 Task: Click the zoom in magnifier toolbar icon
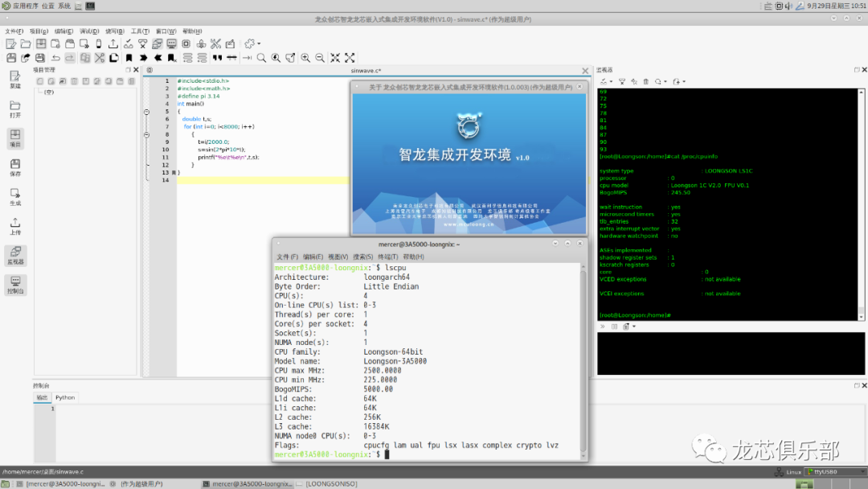point(305,58)
